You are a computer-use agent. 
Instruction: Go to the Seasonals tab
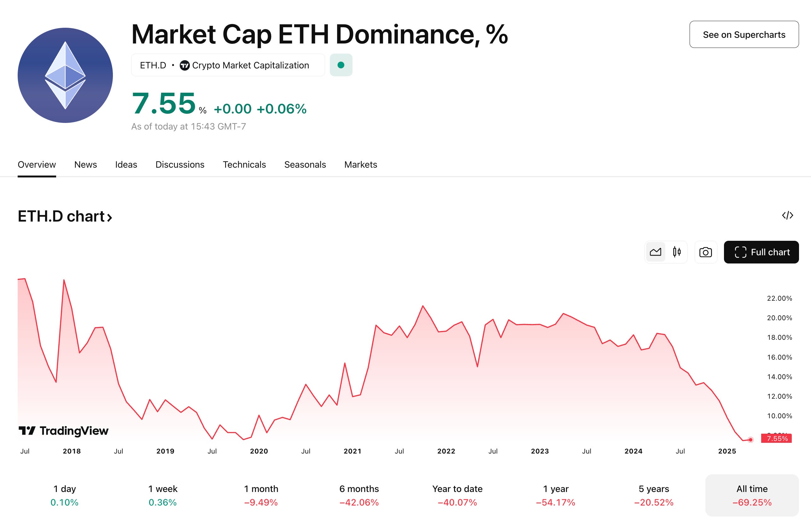[305, 165]
